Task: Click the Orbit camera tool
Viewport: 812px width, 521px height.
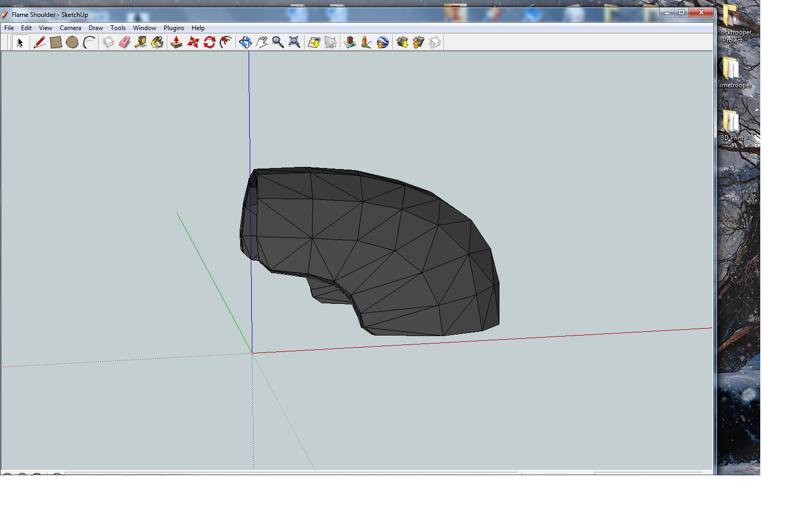Action: (245, 42)
